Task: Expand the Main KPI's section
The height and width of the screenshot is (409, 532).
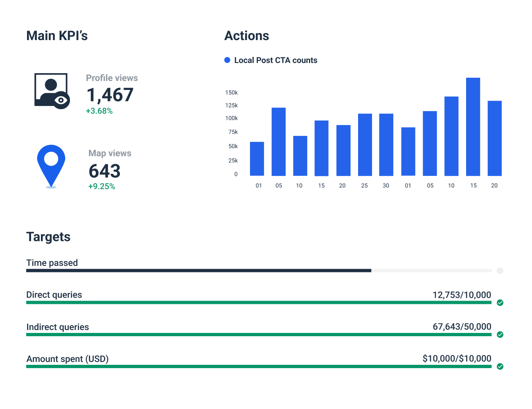Action: click(x=57, y=36)
